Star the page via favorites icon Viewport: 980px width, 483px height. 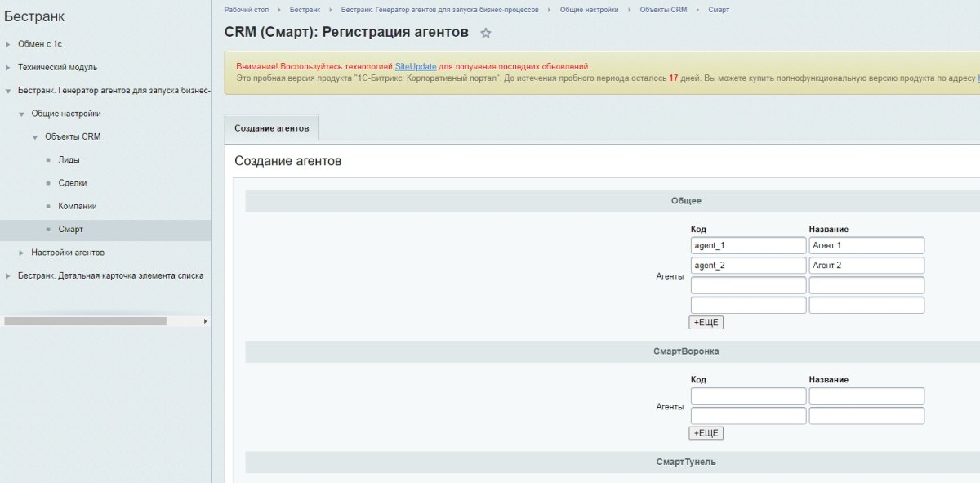[486, 31]
